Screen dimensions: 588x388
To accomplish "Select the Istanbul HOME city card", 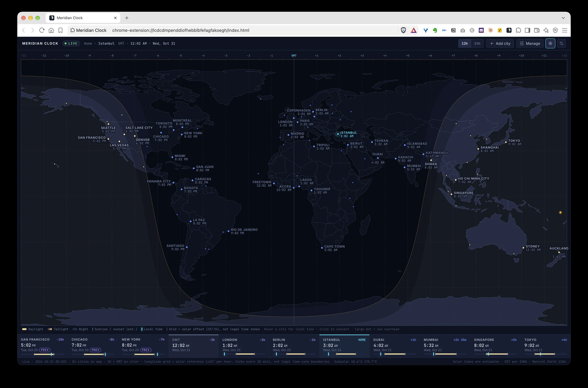I will [344, 346].
